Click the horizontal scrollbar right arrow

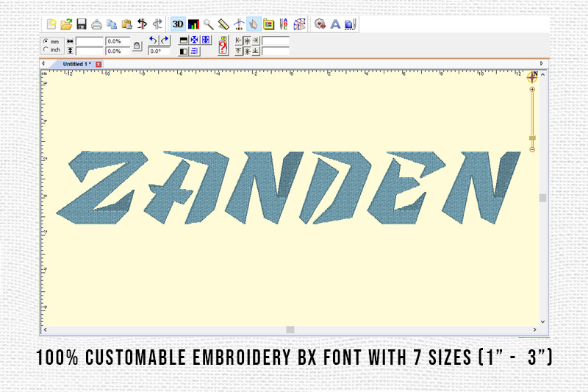tap(535, 329)
